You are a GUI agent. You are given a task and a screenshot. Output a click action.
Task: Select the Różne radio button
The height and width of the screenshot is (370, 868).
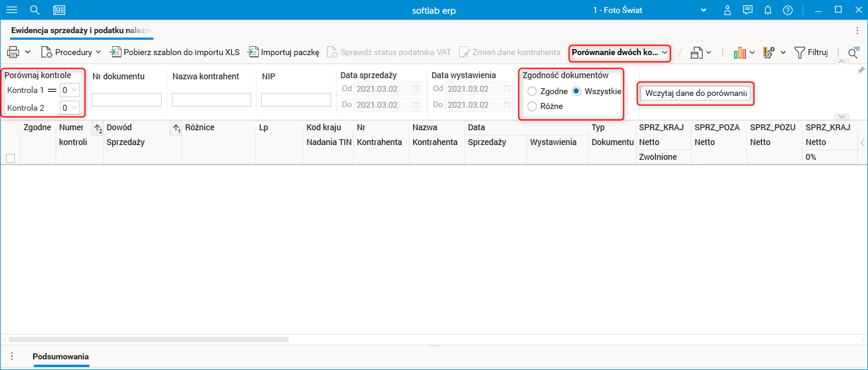[532, 106]
